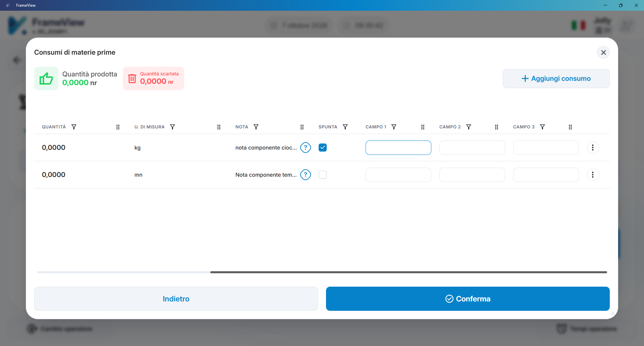Image resolution: width=644 pixels, height=346 pixels.
Task: Close the Consumi di materie prime dialog
Action: pyautogui.click(x=603, y=52)
